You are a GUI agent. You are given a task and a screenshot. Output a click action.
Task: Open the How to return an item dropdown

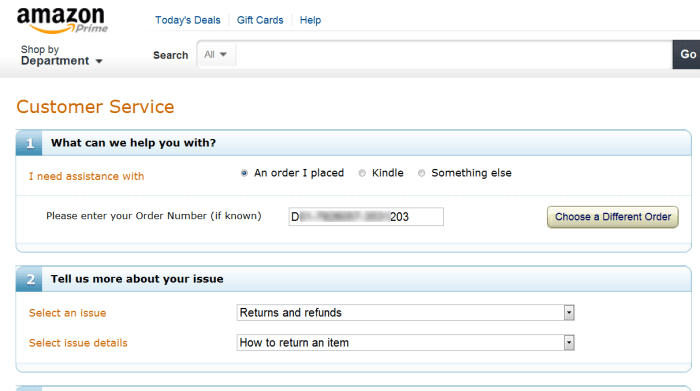[405, 343]
